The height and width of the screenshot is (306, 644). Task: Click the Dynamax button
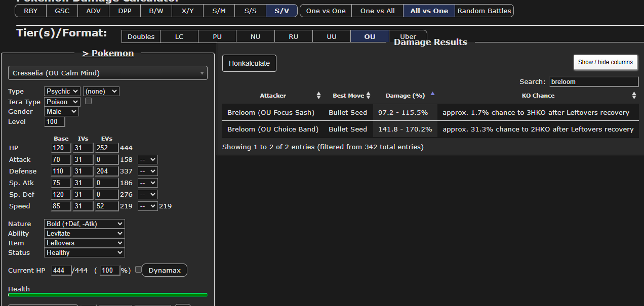(x=165, y=270)
